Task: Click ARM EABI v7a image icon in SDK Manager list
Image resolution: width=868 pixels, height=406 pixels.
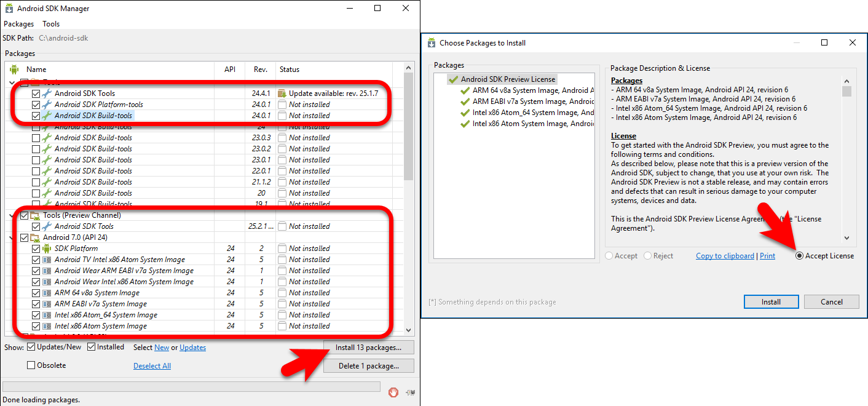Action: click(47, 304)
